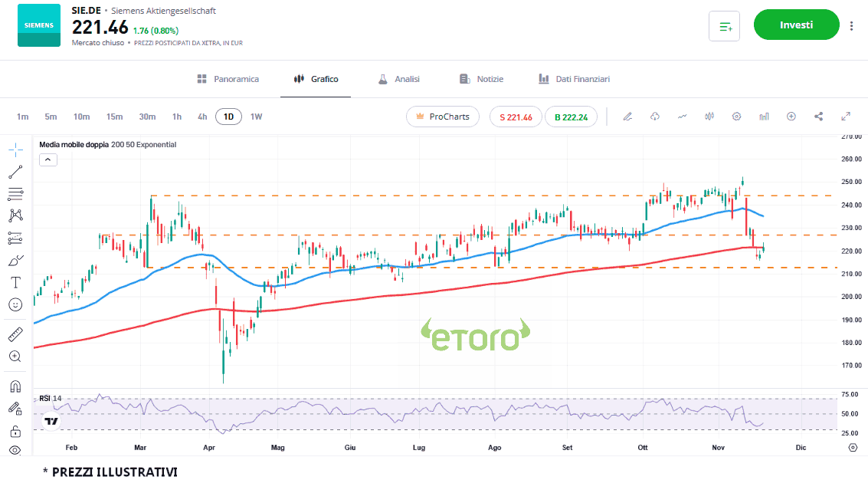868x480 pixels.
Task: Select the ruler measure tool
Action: pos(15,334)
